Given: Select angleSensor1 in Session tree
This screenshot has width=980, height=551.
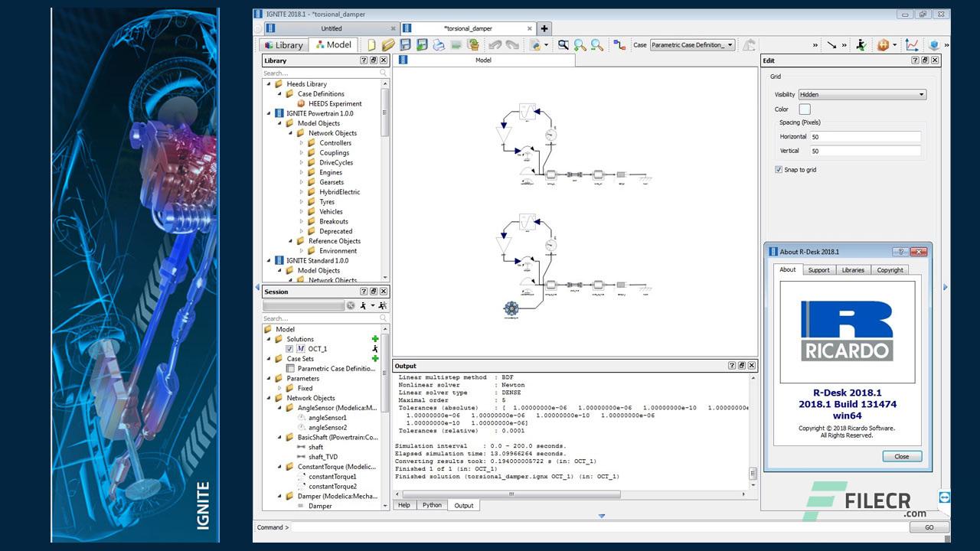Looking at the screenshot, I should (327, 418).
